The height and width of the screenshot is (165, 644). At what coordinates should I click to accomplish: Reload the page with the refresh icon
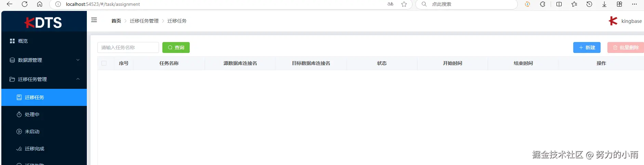(25, 4)
